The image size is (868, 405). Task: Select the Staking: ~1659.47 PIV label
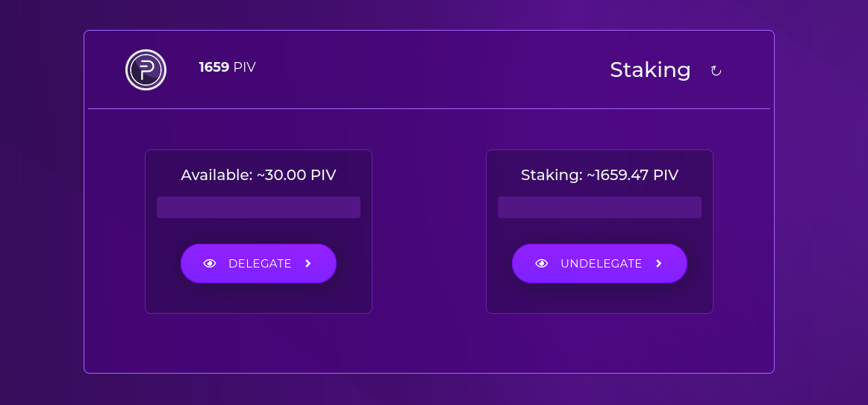click(x=599, y=175)
